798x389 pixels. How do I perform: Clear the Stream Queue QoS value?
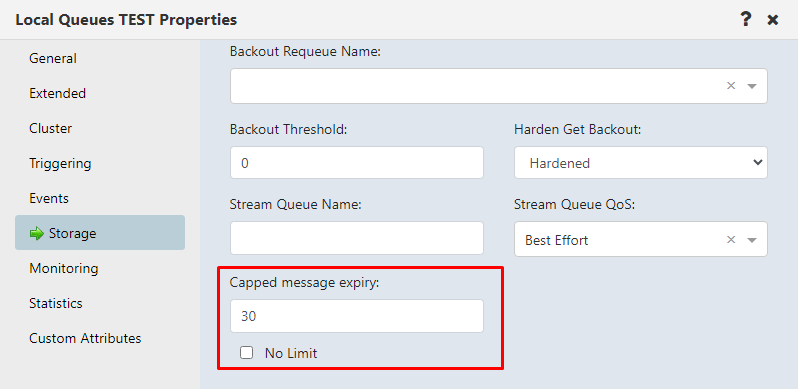[731, 239]
